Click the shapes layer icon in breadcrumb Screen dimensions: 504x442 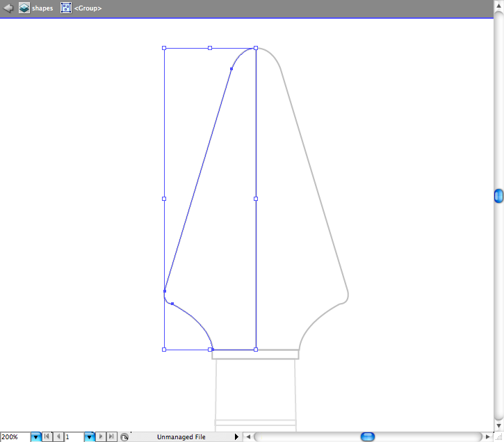(24, 8)
